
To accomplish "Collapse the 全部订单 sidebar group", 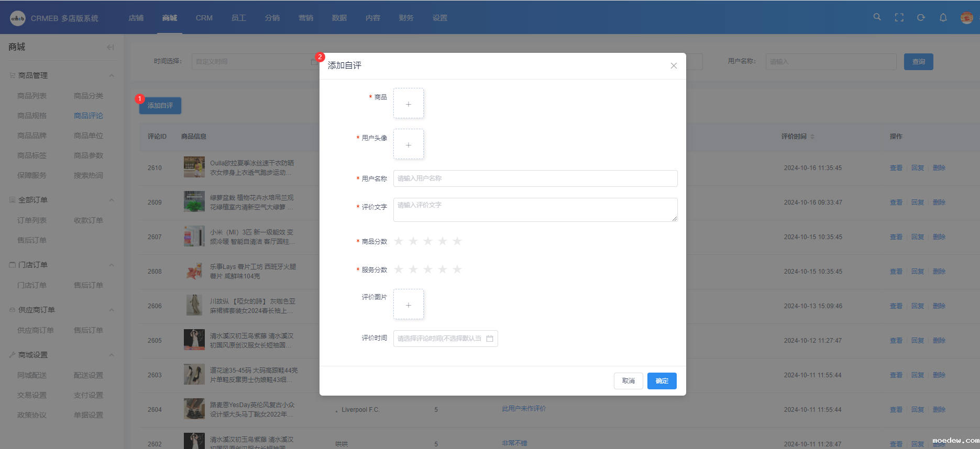I will click(112, 200).
